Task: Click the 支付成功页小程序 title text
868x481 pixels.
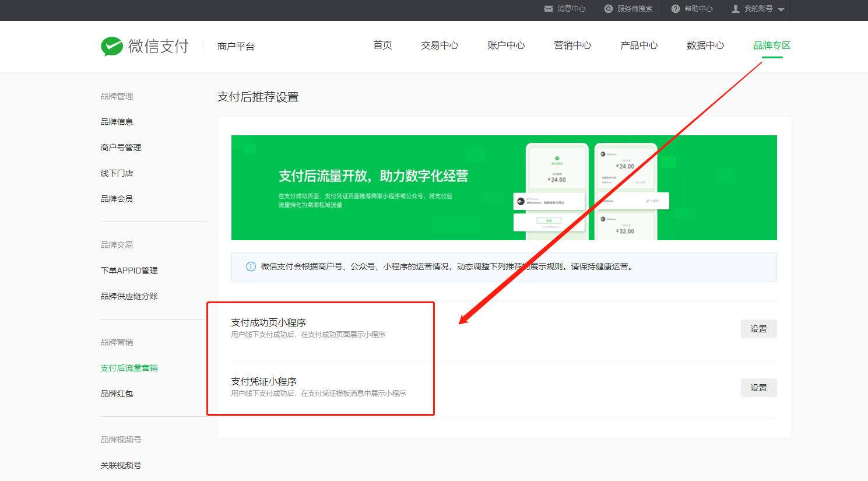Action: (269, 322)
